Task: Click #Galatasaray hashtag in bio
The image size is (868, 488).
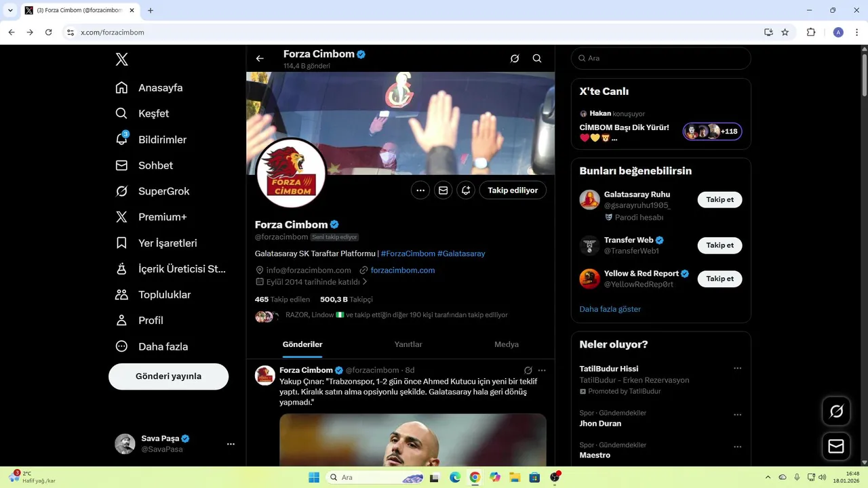Action: 461,253
